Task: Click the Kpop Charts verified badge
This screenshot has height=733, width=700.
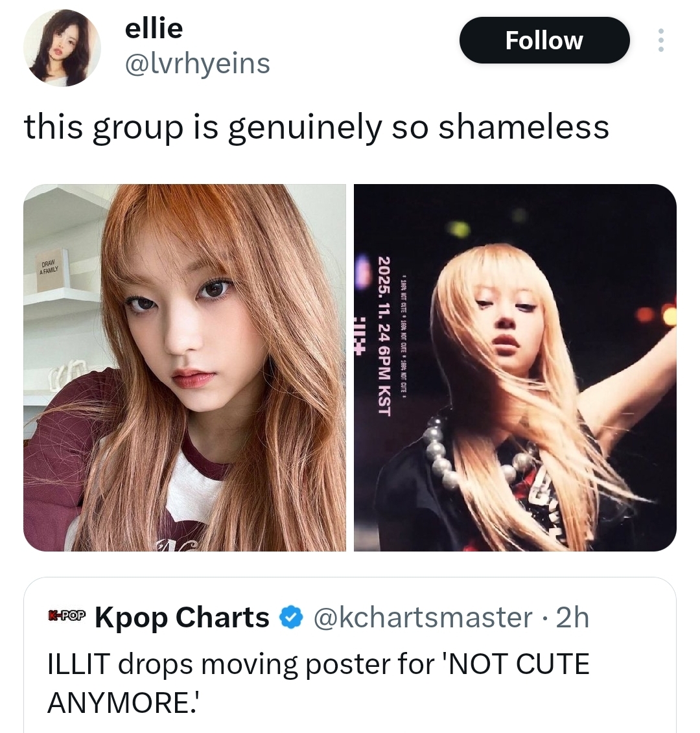Action: (x=290, y=618)
